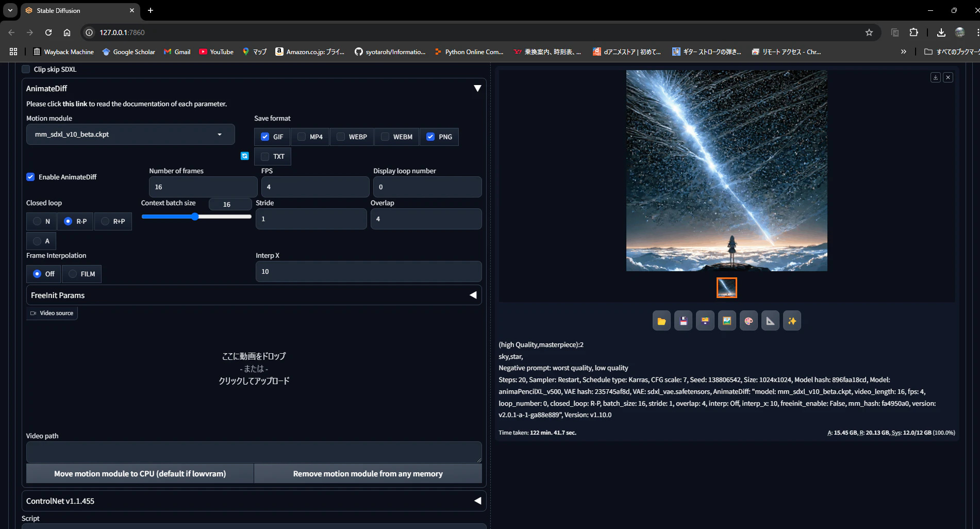Refresh the motion module list
This screenshot has width=980, height=529.
[x=245, y=156]
